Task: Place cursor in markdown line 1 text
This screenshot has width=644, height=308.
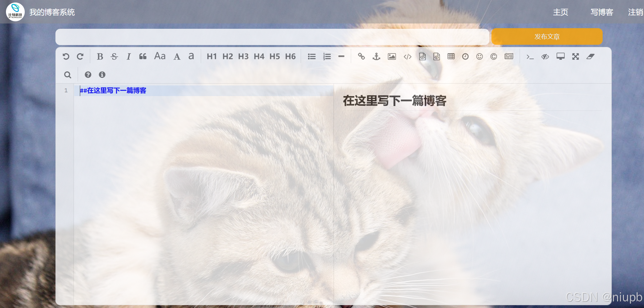Action: (x=113, y=90)
